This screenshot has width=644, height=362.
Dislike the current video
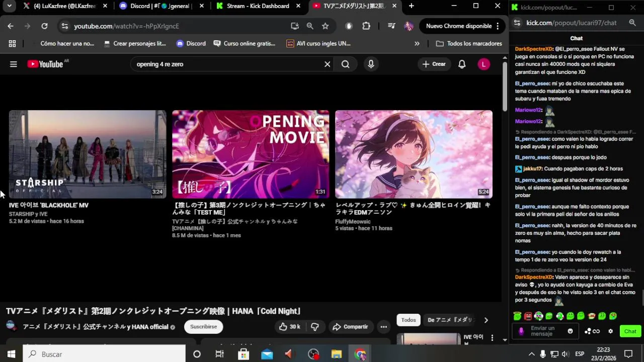pos(315,327)
